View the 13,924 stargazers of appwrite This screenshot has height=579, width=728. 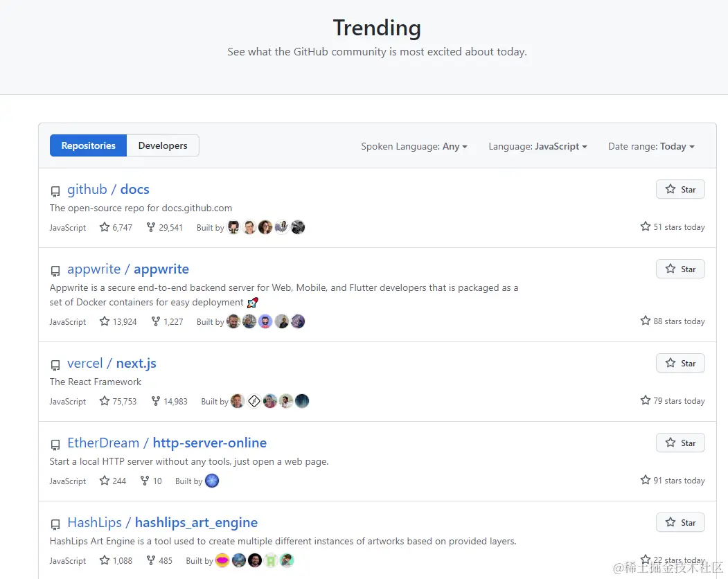click(x=118, y=322)
